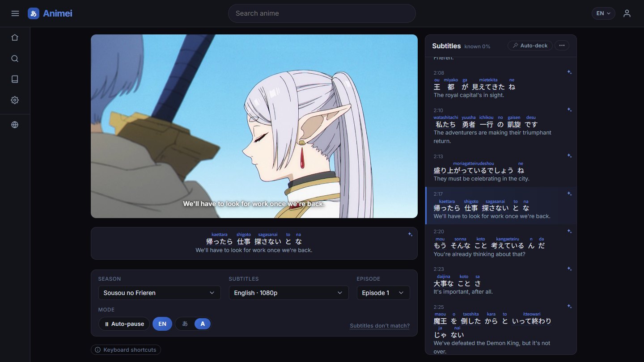Click the Animei brand name
The width and height of the screenshot is (644, 362).
point(58,13)
